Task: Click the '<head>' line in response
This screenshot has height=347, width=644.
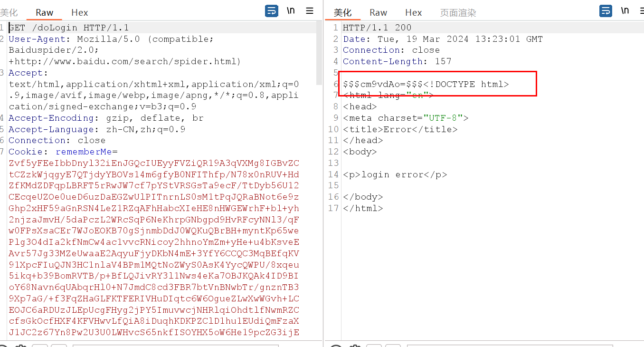Action: (360, 106)
